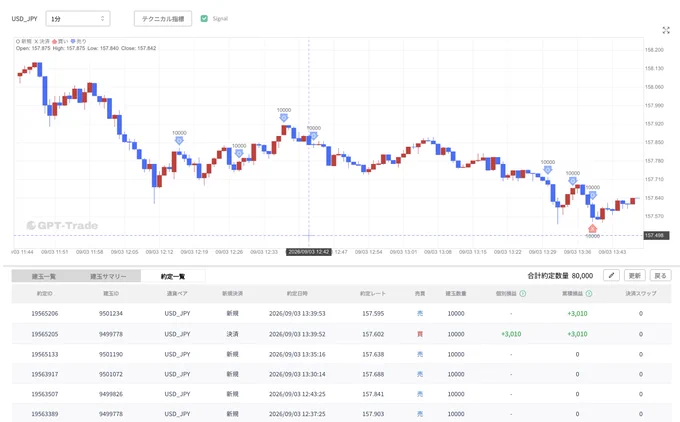Click the +3,010 value in 個別損益 column
Viewport: 680px width, 422px height.
[511, 334]
